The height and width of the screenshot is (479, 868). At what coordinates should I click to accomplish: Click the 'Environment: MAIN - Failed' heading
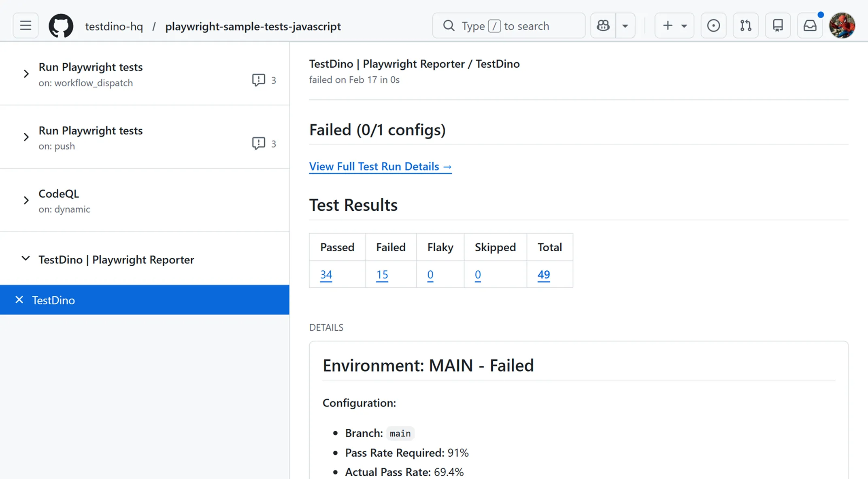[428, 366]
